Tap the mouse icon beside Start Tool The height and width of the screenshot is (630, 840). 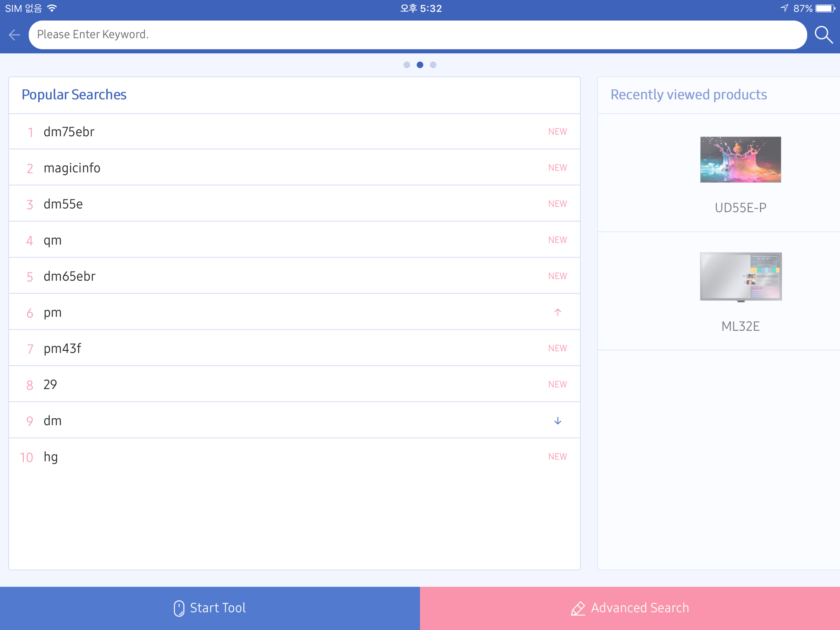(x=179, y=608)
